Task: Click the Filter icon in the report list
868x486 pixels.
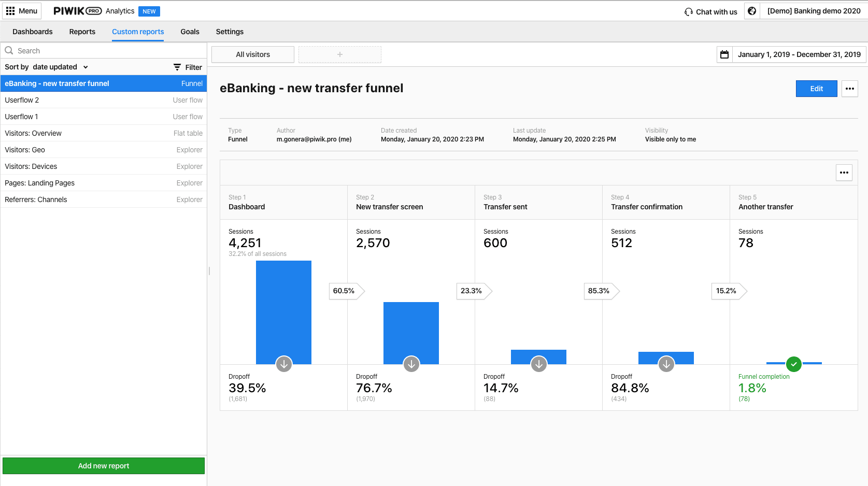Action: (177, 67)
